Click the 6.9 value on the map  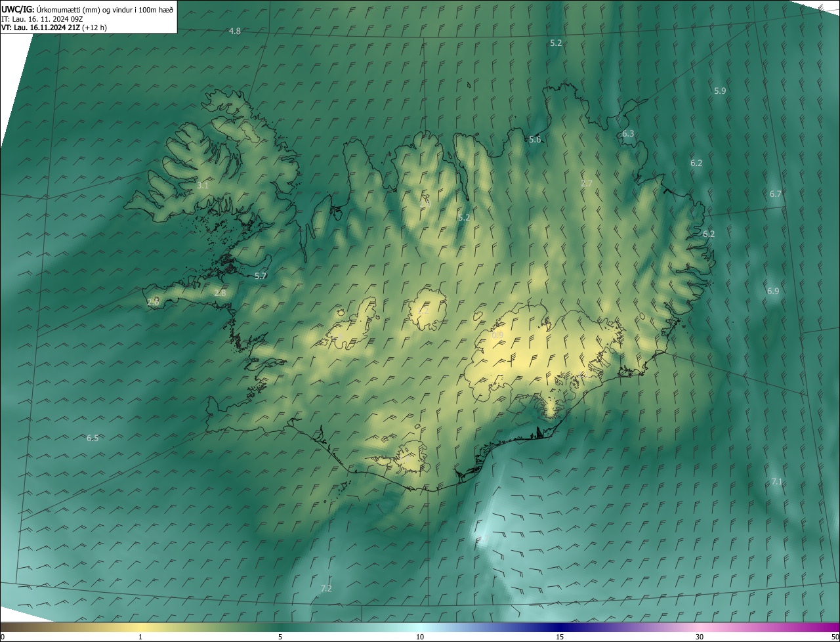click(x=773, y=291)
